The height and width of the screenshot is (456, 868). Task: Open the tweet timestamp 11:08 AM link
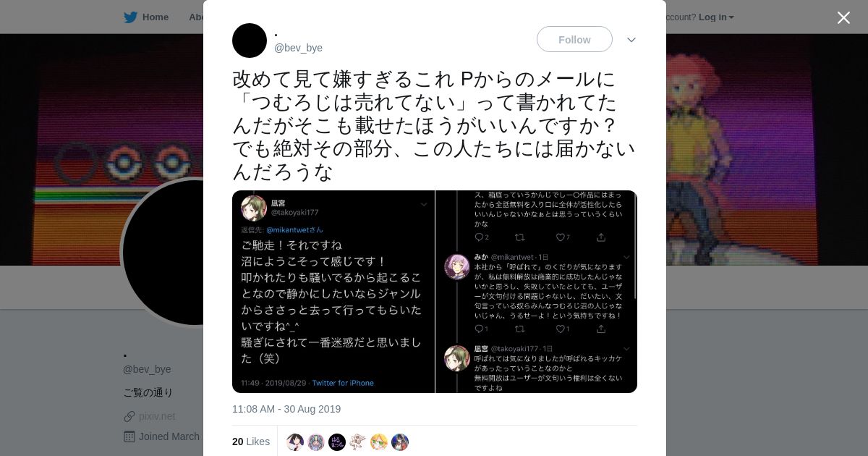pos(286,409)
